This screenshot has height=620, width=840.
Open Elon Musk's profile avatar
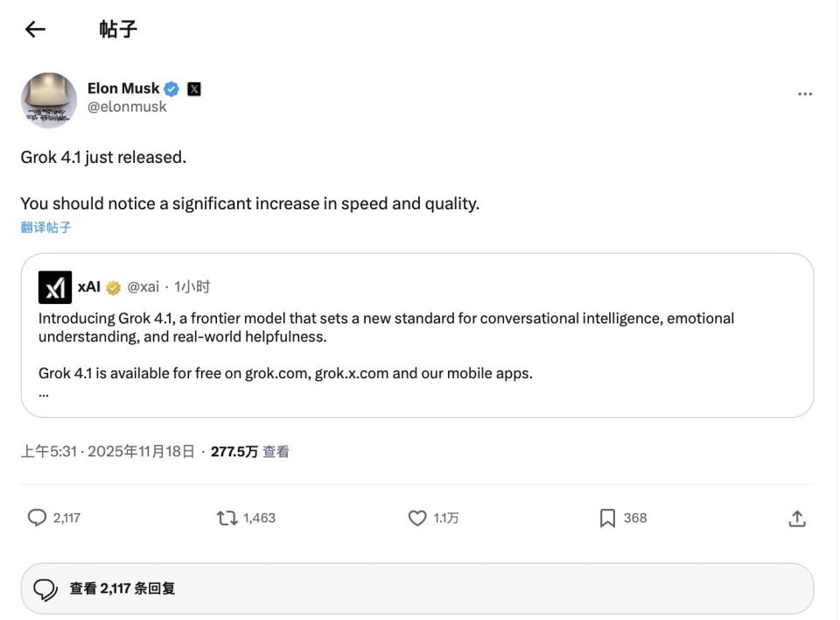pyautogui.click(x=49, y=100)
